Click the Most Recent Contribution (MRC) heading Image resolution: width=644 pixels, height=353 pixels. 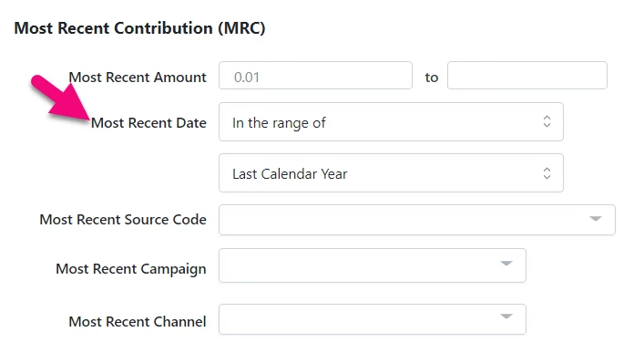pyautogui.click(x=139, y=28)
